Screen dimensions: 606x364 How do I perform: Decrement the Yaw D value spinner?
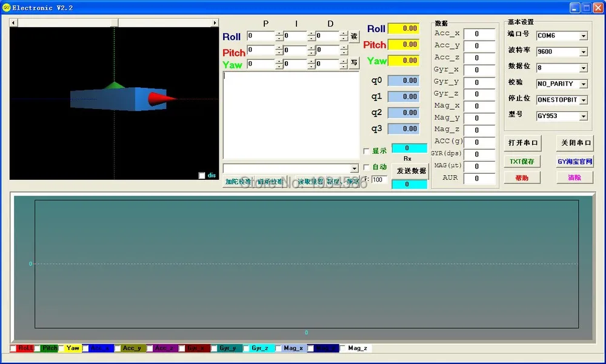344,67
